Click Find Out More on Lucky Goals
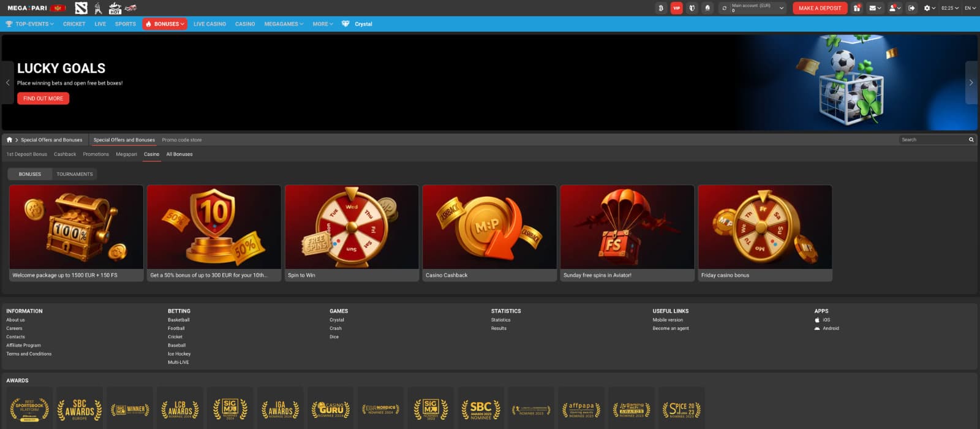 pos(43,98)
